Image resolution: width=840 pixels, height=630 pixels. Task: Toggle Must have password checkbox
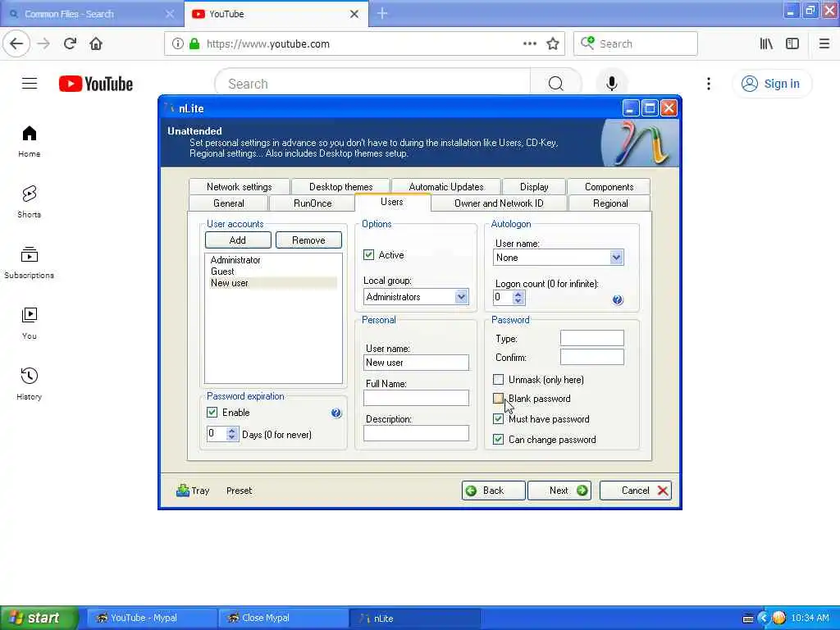coord(498,419)
